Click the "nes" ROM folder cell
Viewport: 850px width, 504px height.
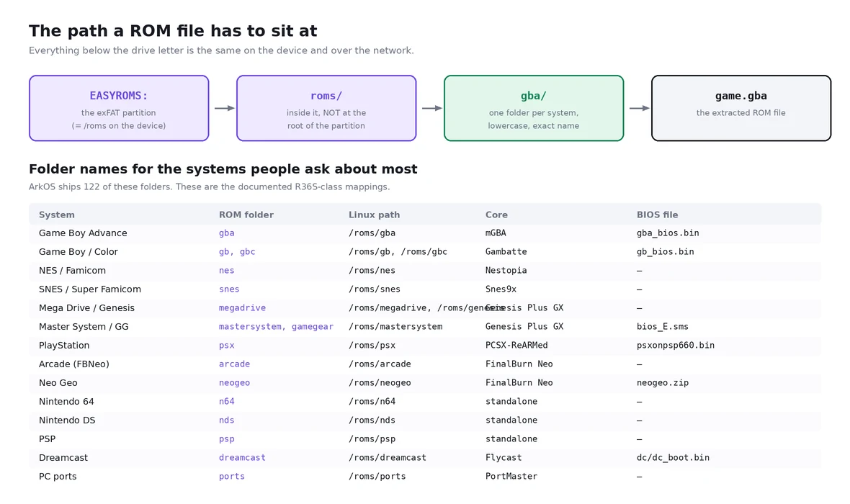click(227, 271)
